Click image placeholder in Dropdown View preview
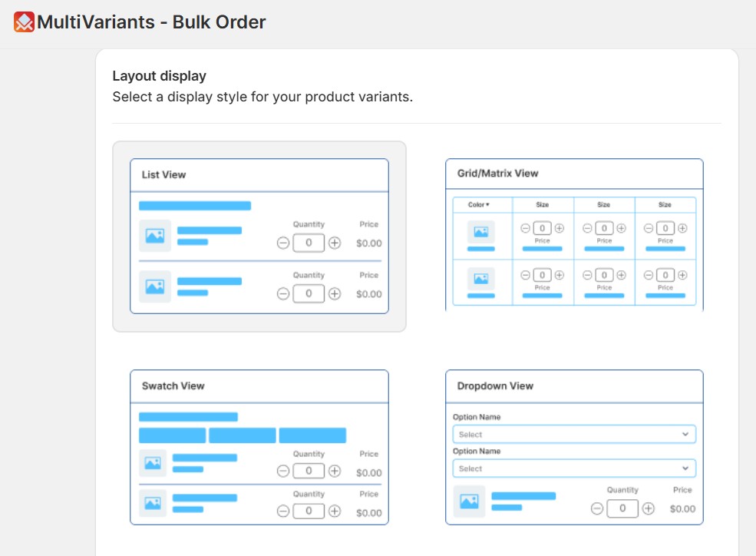 pyautogui.click(x=469, y=501)
